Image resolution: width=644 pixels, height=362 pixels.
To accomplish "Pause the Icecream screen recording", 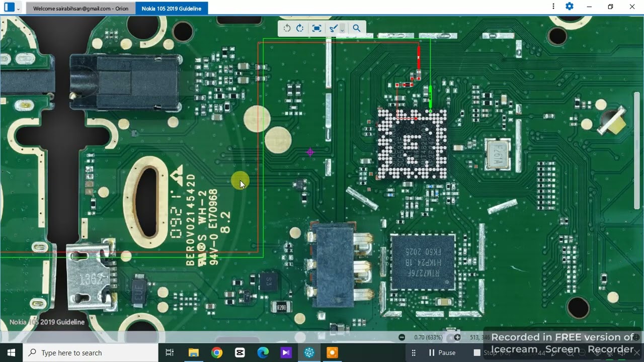I will (x=442, y=353).
